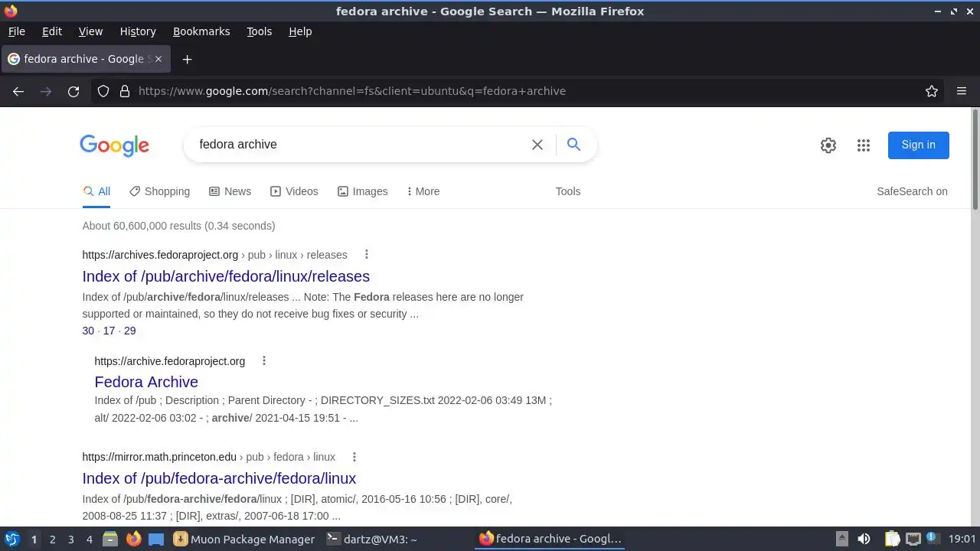Open the Bookmarks menu
The height and width of the screenshot is (551, 980).
click(x=201, y=31)
